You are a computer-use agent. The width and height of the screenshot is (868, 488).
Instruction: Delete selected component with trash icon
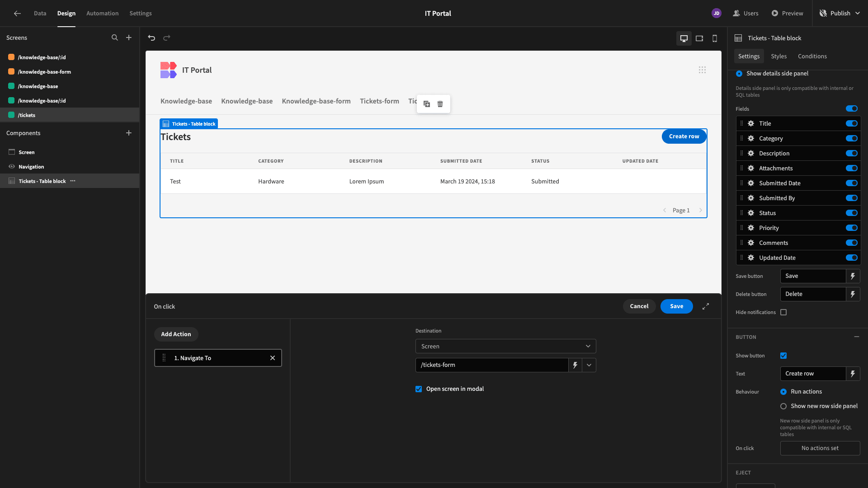[440, 104]
